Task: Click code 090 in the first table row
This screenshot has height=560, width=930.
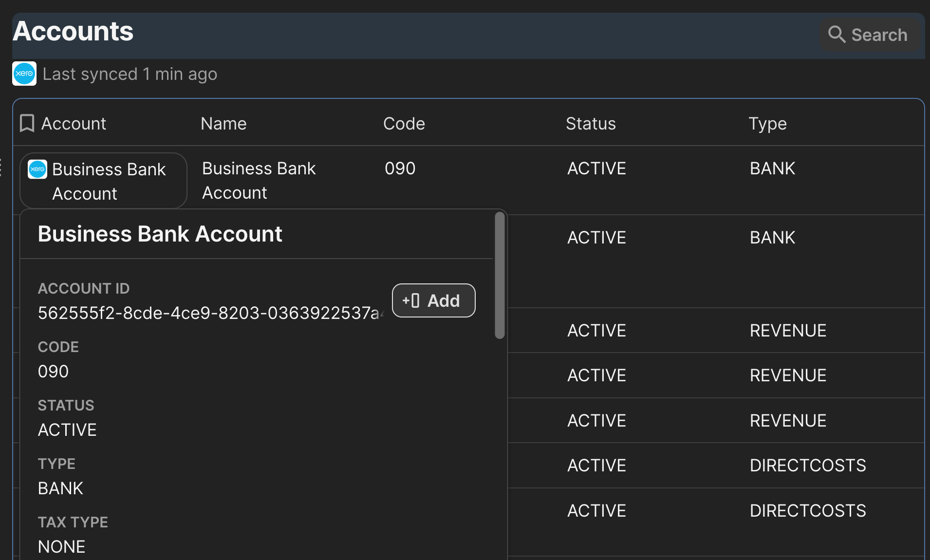Action: 400,168
